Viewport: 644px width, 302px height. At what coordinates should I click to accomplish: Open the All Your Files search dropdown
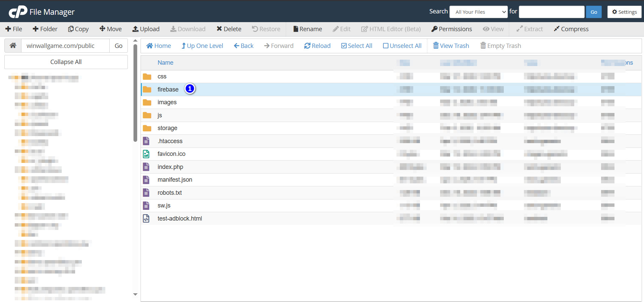click(x=478, y=12)
